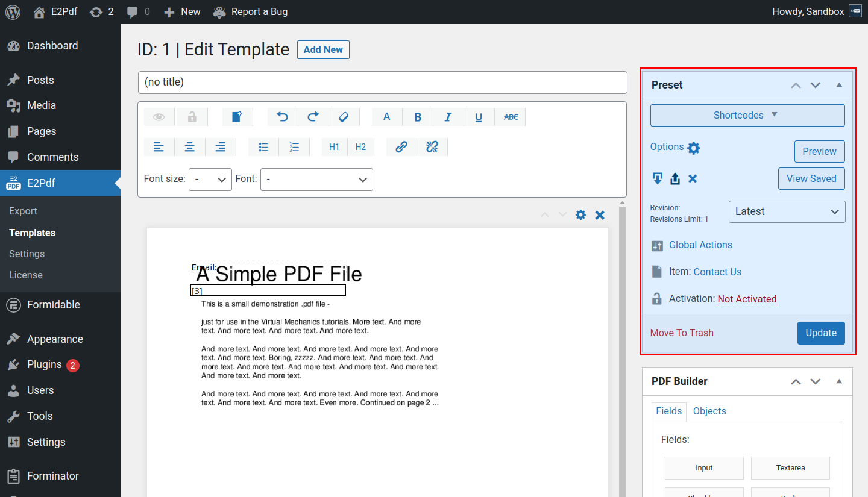Click the eraser clear-formatting icon
The width and height of the screenshot is (868, 497).
[344, 117]
